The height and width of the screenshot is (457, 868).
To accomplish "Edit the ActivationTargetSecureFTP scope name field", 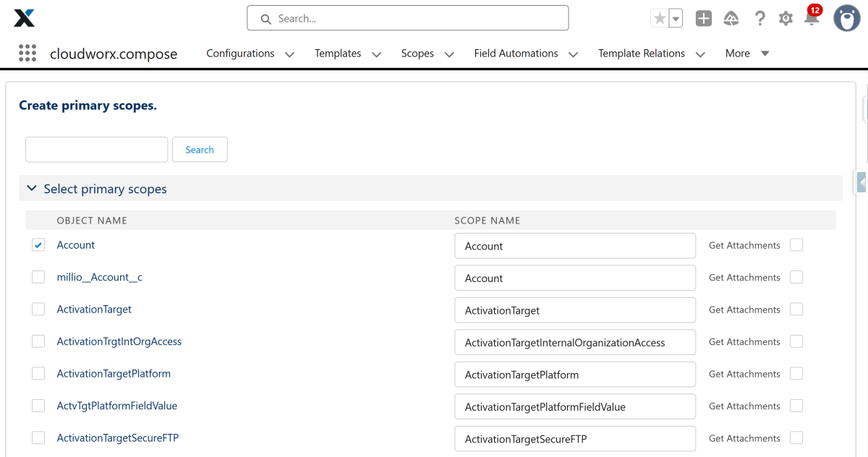I will [575, 439].
